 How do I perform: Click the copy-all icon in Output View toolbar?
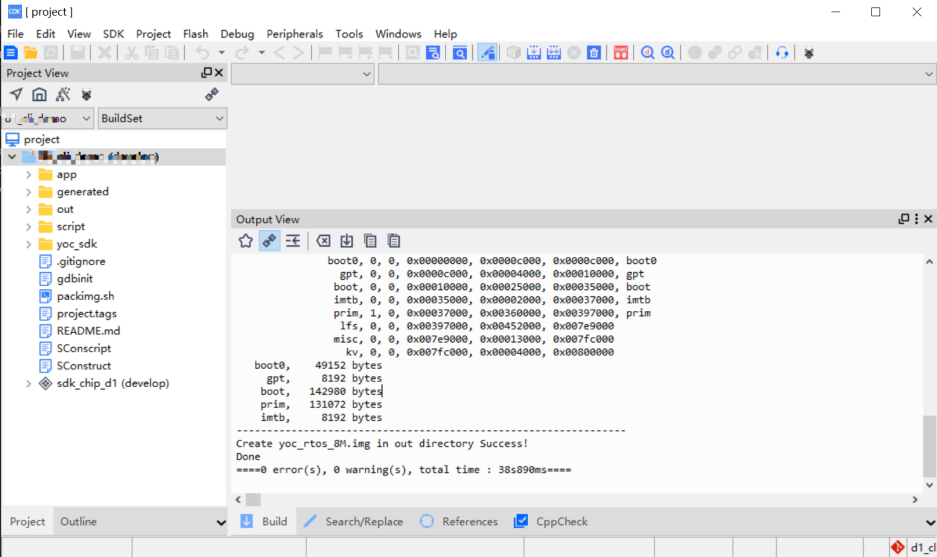394,241
